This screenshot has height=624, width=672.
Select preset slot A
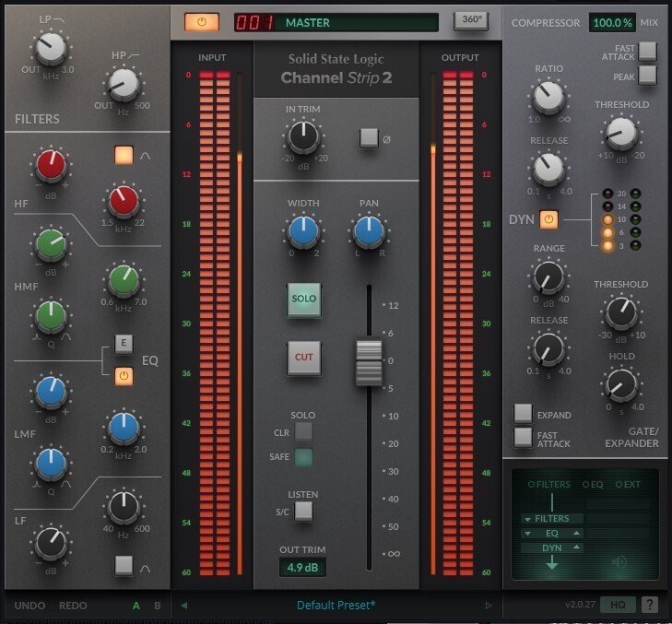pos(136,606)
